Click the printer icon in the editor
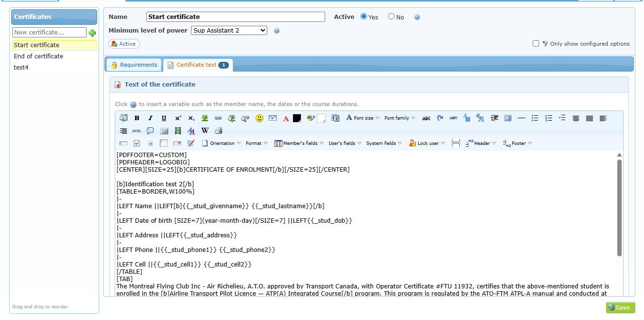 (x=218, y=131)
